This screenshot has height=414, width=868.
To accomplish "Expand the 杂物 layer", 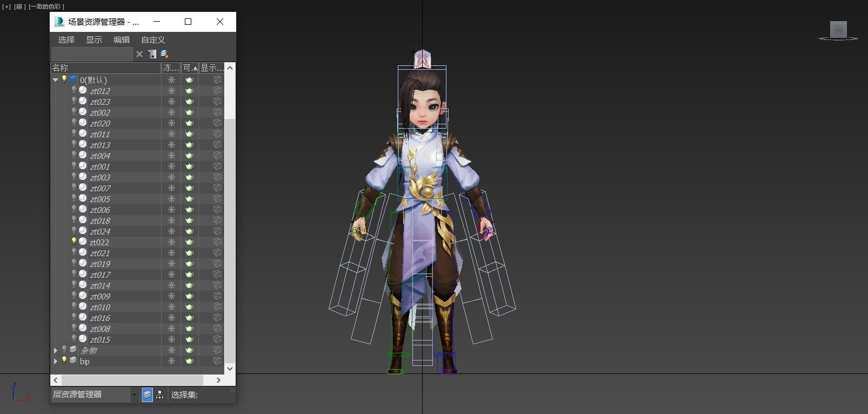I will (55, 350).
